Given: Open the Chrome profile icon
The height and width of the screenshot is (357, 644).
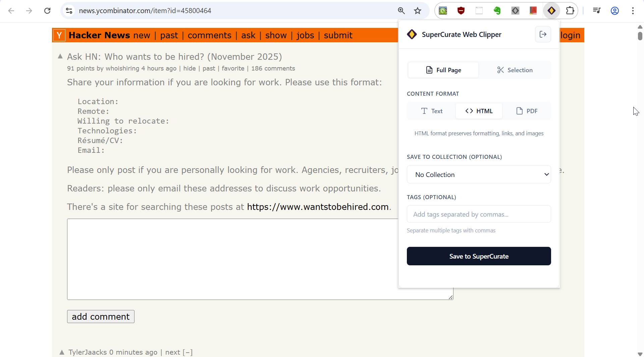Looking at the screenshot, I should (x=615, y=11).
